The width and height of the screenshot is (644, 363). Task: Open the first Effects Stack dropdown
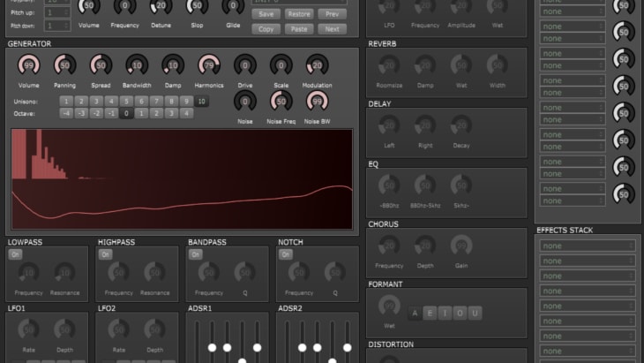[x=588, y=246]
